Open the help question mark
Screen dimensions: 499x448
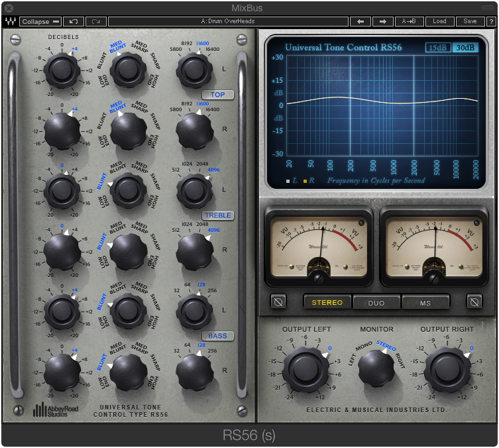(491, 21)
